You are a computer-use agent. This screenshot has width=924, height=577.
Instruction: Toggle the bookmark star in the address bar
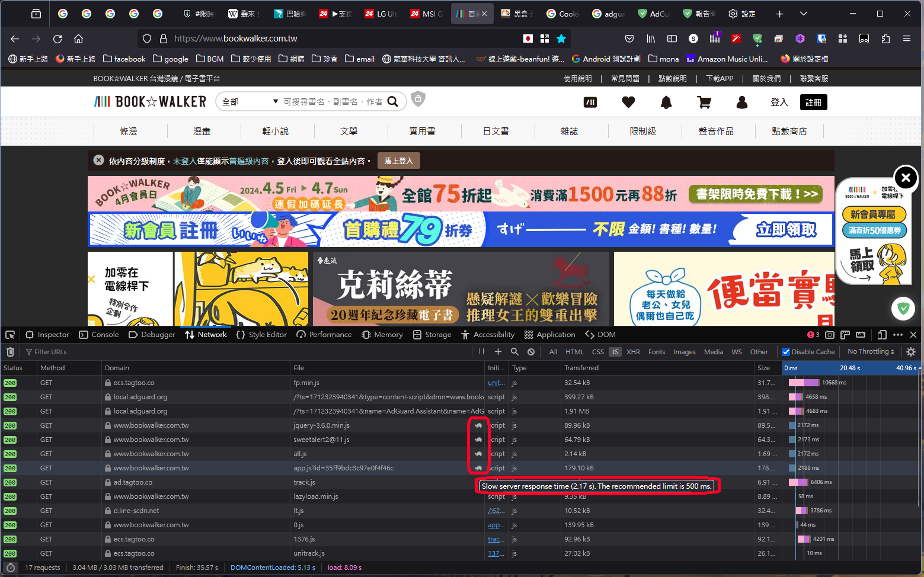point(561,39)
